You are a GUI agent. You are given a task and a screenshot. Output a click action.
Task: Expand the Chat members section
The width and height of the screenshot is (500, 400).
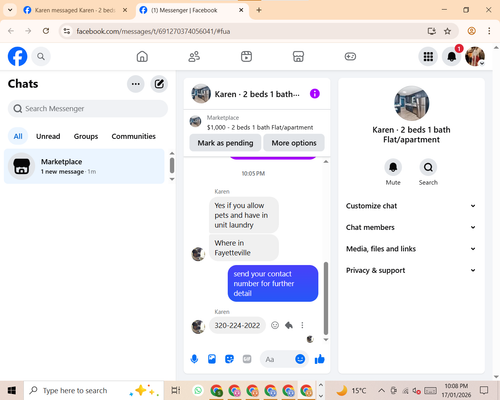[x=411, y=227]
